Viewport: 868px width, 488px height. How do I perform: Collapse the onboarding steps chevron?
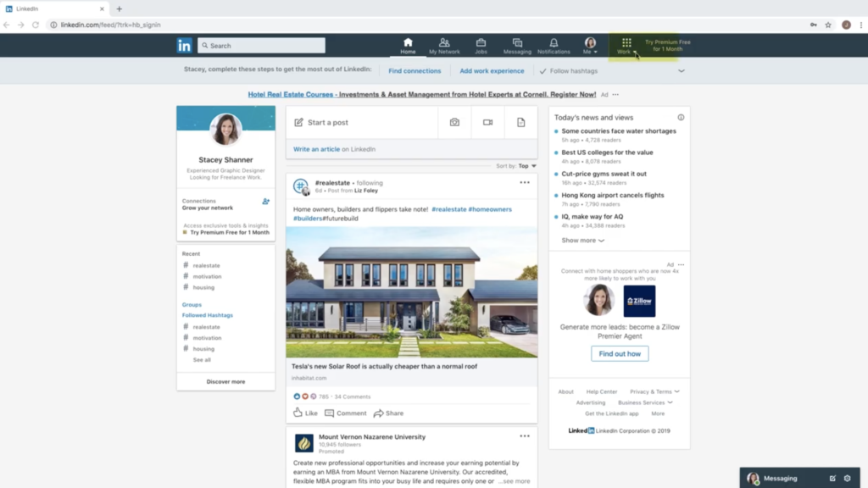[x=682, y=71]
